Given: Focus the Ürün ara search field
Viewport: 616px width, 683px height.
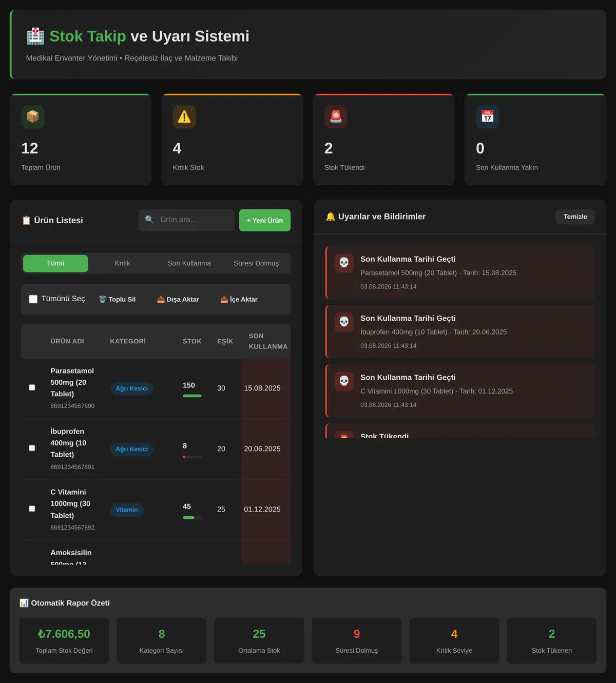Looking at the screenshot, I should tap(186, 220).
